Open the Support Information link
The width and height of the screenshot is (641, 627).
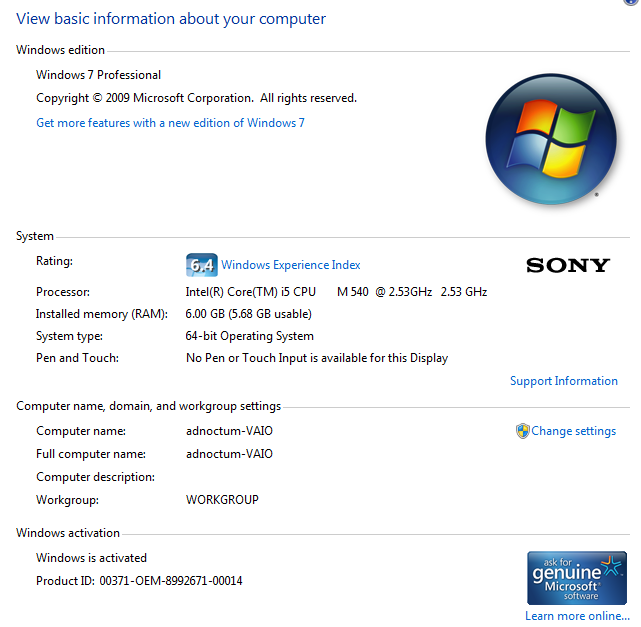[564, 381]
